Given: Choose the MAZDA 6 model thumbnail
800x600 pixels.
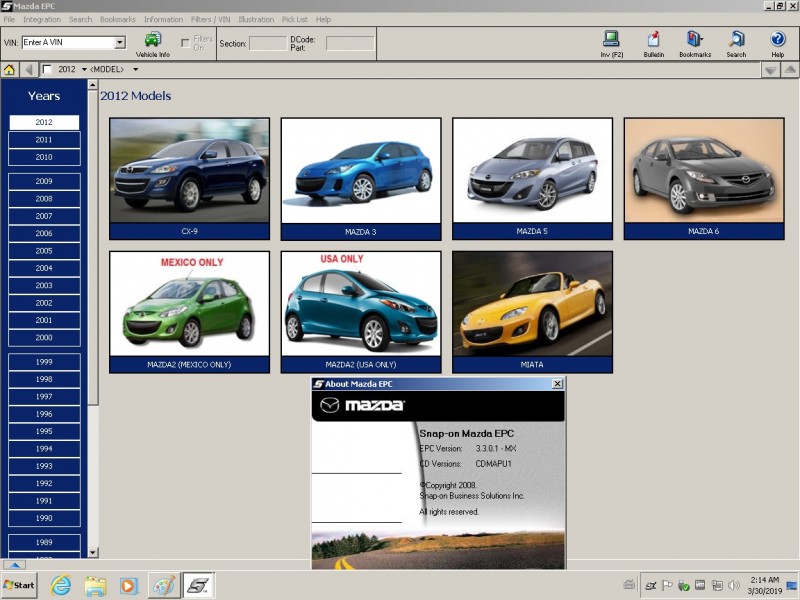Looking at the screenshot, I should tap(704, 179).
